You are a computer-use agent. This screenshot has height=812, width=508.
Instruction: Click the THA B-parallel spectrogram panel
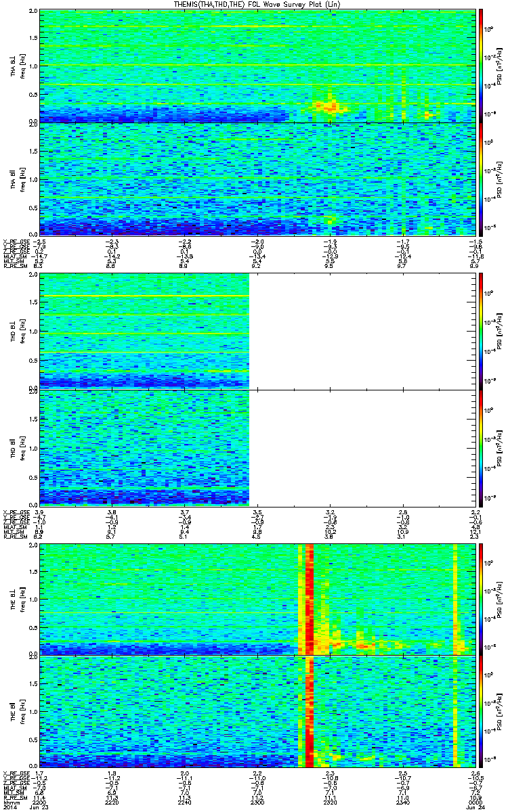[x=256, y=179]
